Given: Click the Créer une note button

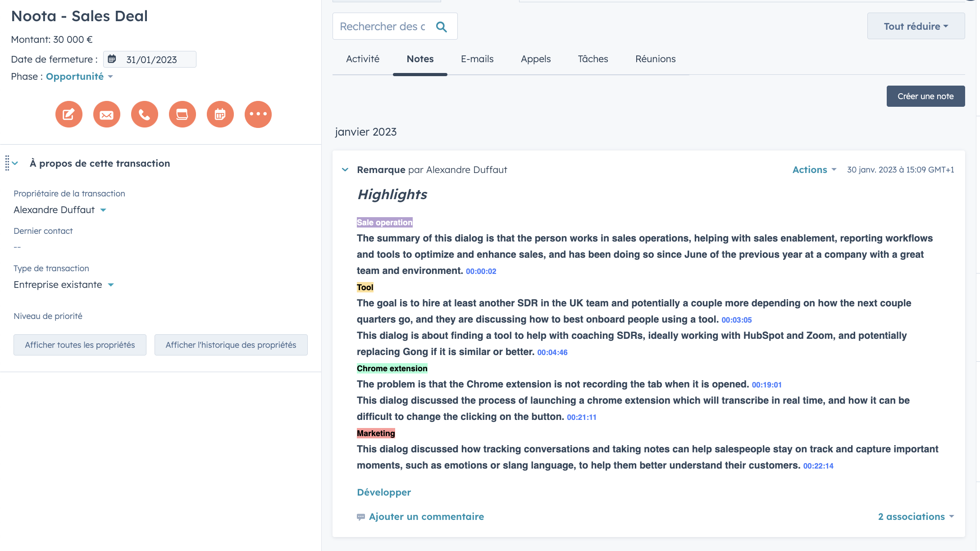Looking at the screenshot, I should pyautogui.click(x=925, y=96).
